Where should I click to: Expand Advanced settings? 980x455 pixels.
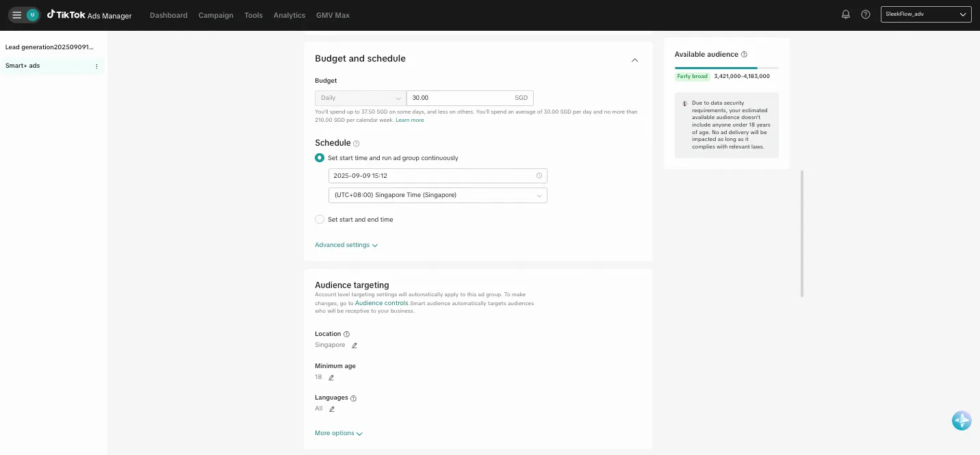click(x=346, y=245)
